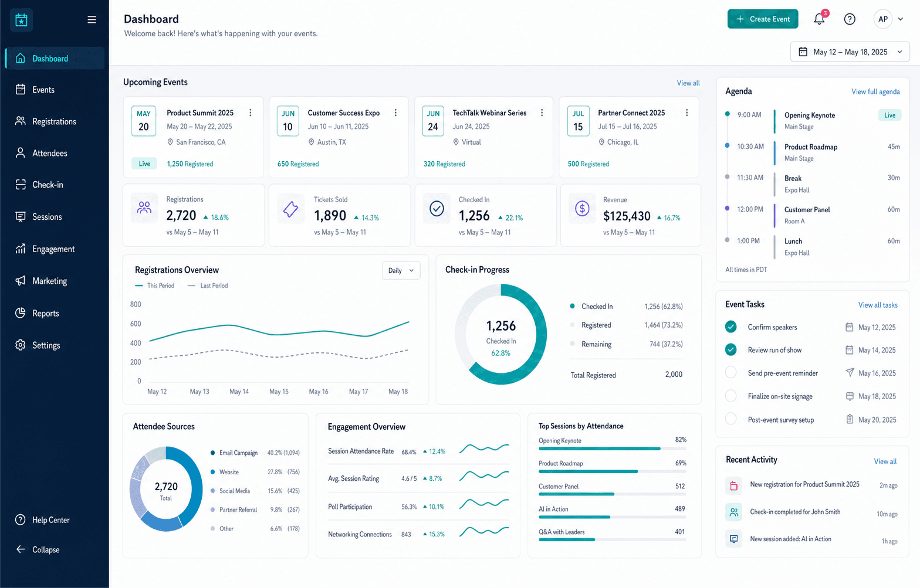Uncheck the Confirm speakers task
This screenshot has width=920, height=588.
(x=730, y=327)
